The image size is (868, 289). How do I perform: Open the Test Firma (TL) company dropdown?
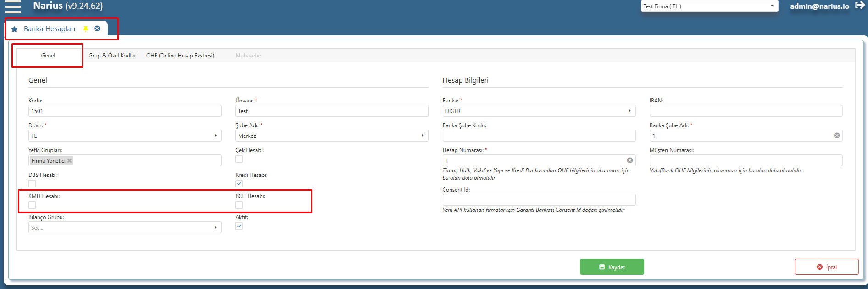tap(709, 6)
